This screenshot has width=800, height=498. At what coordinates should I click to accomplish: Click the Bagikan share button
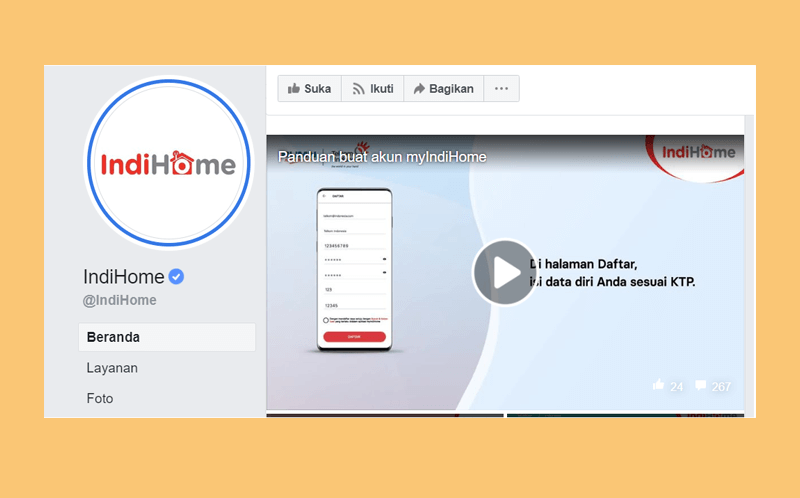443,89
